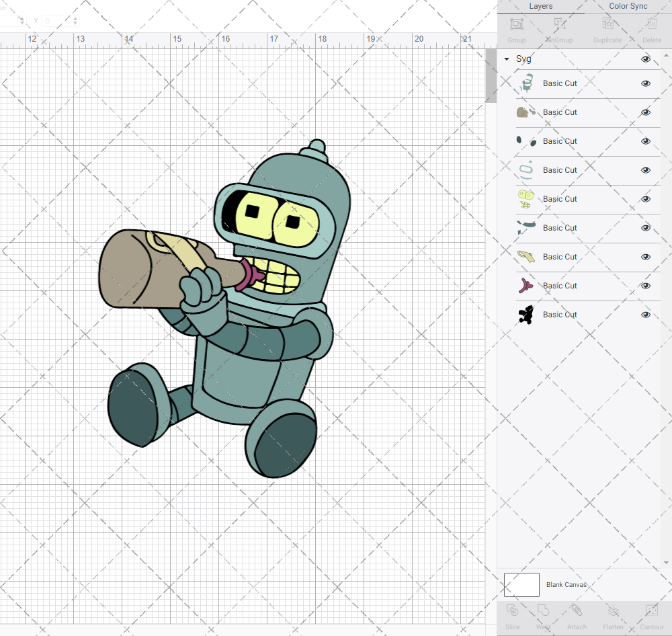
Task: Click Basic Cut text beside pink nipple
Action: pos(560,286)
